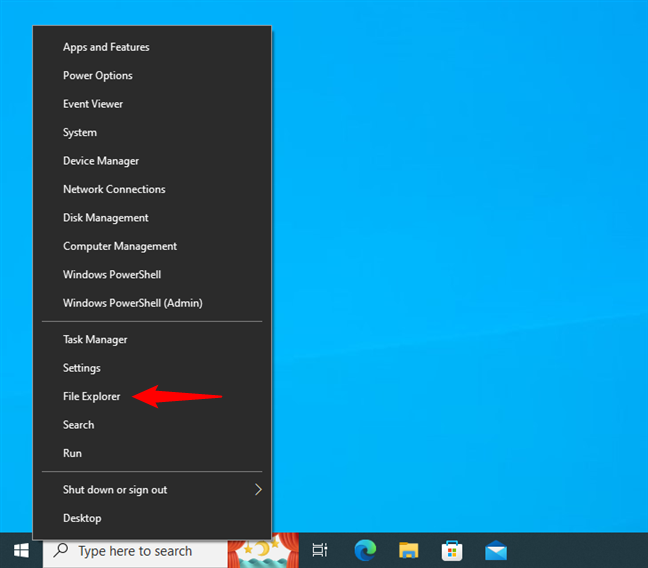Open Task Manager
Screen dimensions: 648x568
(x=152, y=340)
